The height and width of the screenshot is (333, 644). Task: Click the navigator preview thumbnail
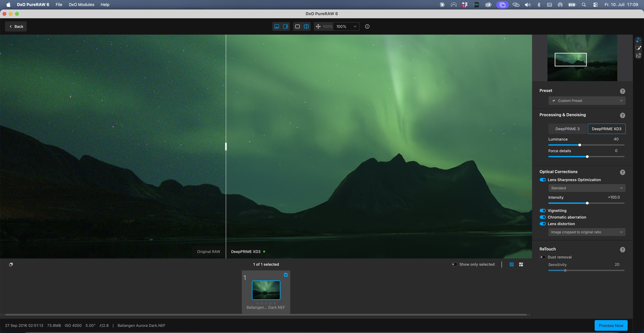(582, 58)
